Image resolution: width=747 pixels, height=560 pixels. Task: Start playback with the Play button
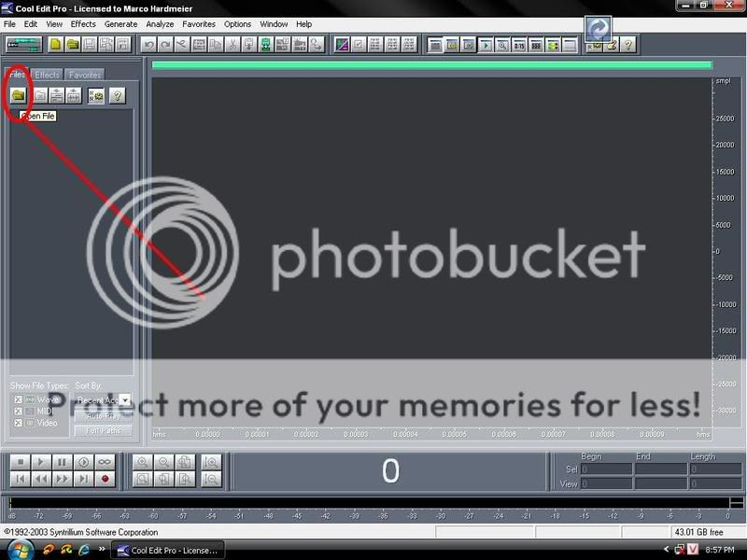tap(41, 462)
